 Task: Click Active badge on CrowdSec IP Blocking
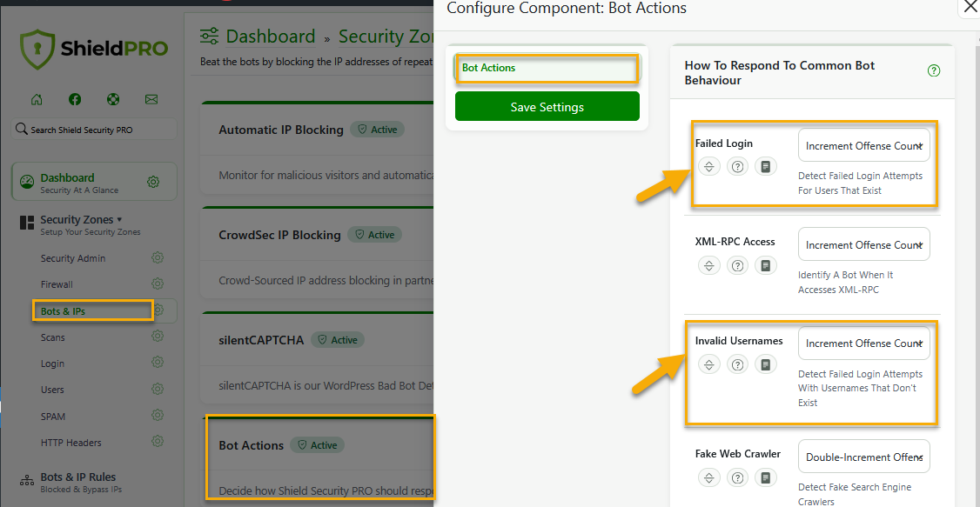pos(375,235)
